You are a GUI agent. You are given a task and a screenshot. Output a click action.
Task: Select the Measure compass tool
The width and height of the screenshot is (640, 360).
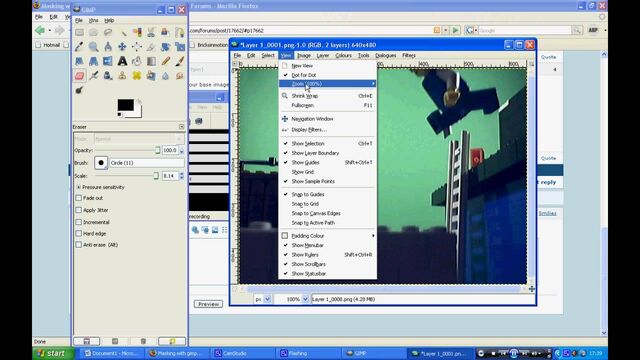click(108, 47)
